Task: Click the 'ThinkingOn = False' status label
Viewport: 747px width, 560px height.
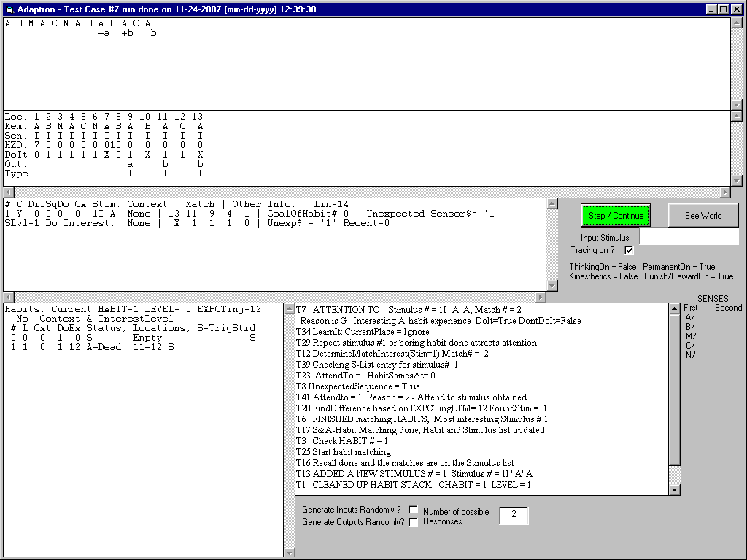Action: click(603, 267)
